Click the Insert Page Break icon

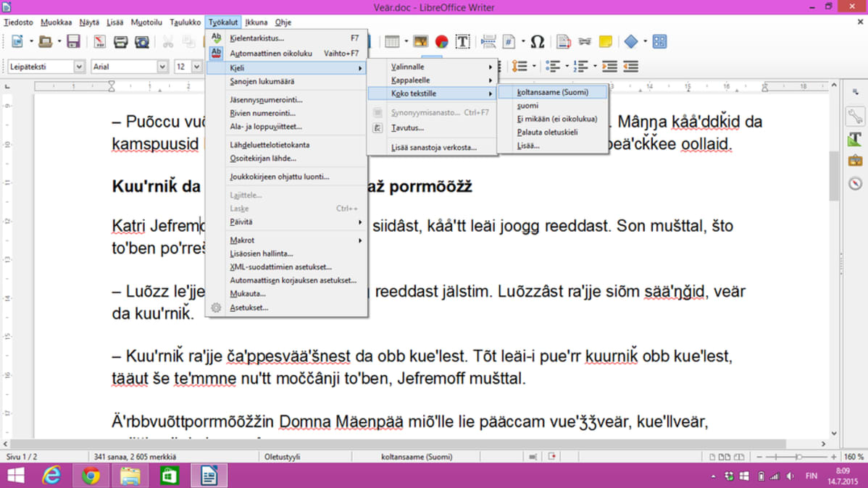(488, 41)
